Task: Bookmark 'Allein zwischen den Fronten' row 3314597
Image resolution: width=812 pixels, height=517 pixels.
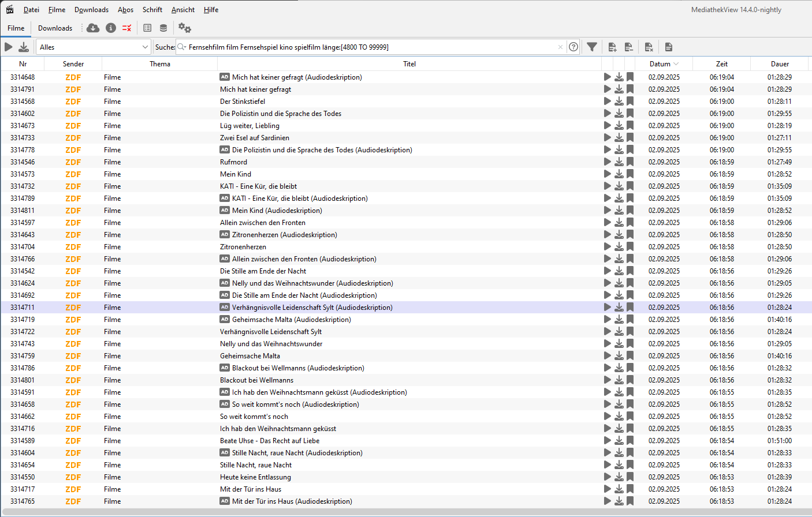Action: [630, 222]
